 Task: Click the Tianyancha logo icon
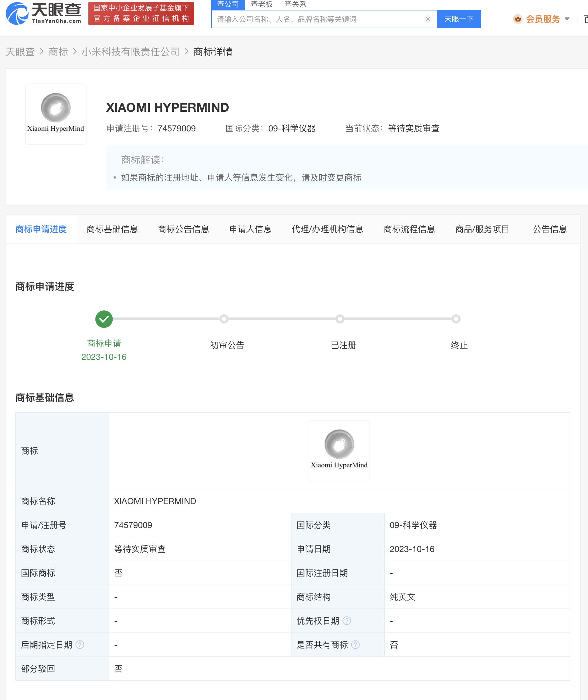click(16, 13)
